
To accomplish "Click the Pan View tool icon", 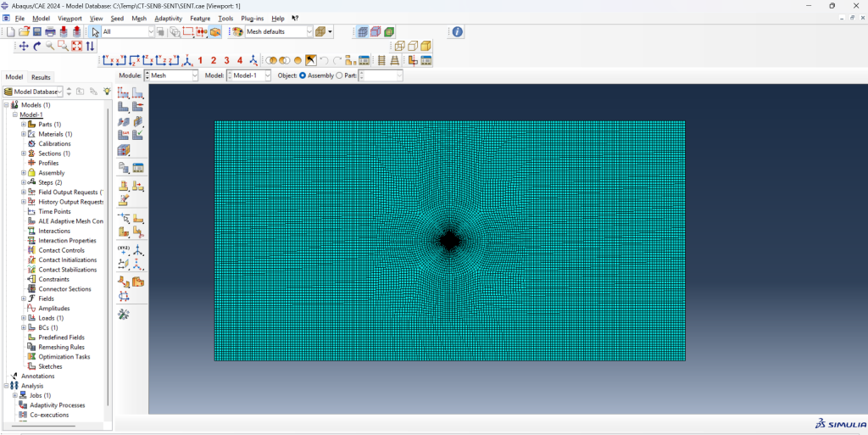I will coord(23,46).
